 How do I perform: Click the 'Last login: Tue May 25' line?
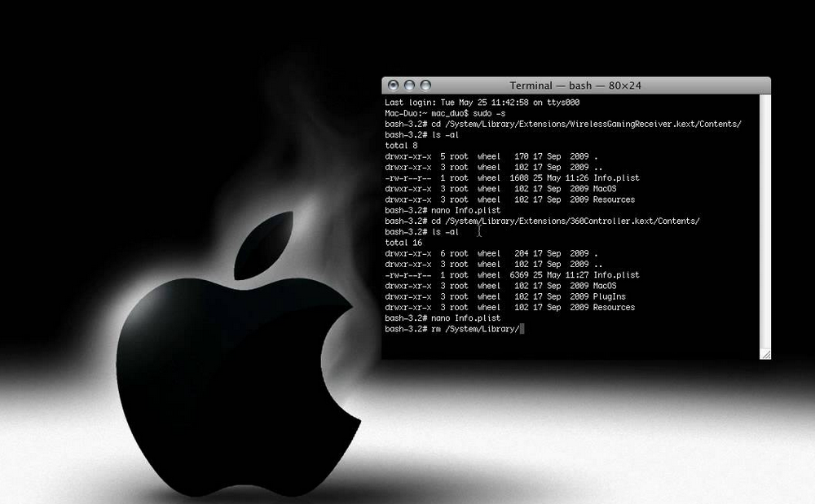(x=482, y=103)
